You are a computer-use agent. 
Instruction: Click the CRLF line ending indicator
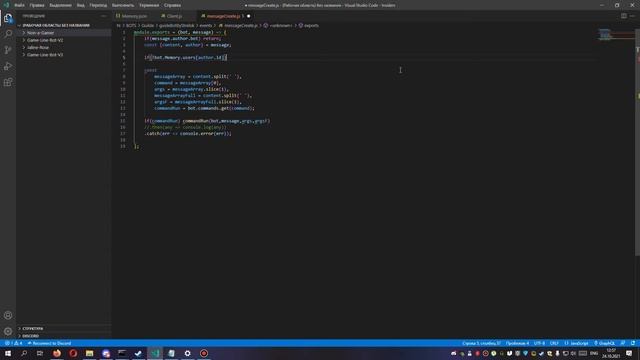point(554,343)
